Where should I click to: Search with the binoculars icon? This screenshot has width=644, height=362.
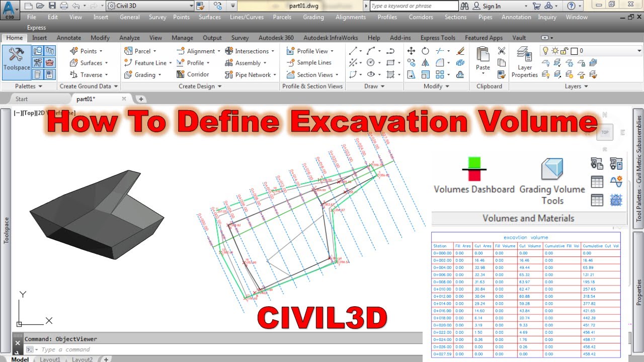point(465,6)
